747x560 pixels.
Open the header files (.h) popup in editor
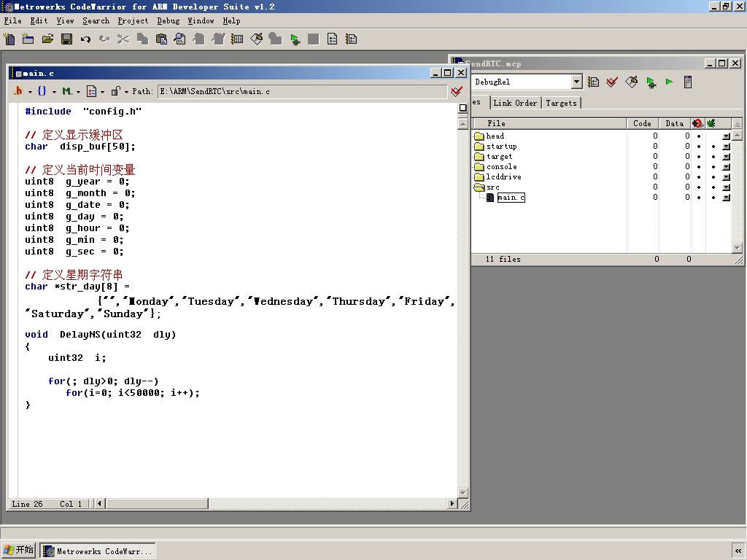tap(21, 91)
